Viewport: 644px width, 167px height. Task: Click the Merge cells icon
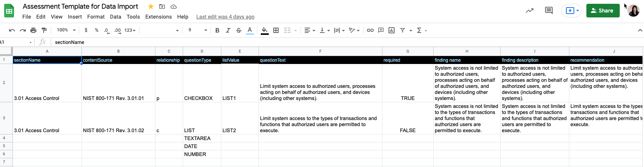[x=287, y=30]
